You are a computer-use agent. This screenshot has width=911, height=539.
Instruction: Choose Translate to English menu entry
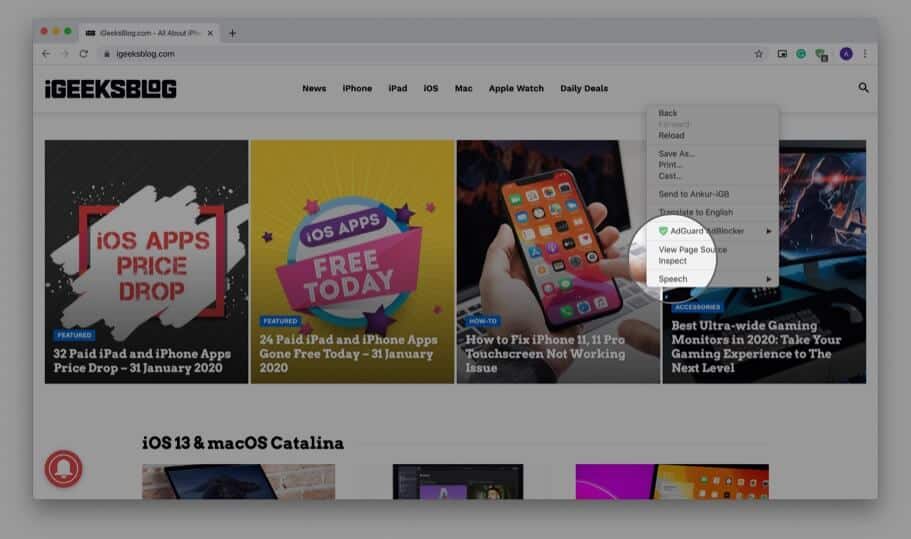point(712,213)
